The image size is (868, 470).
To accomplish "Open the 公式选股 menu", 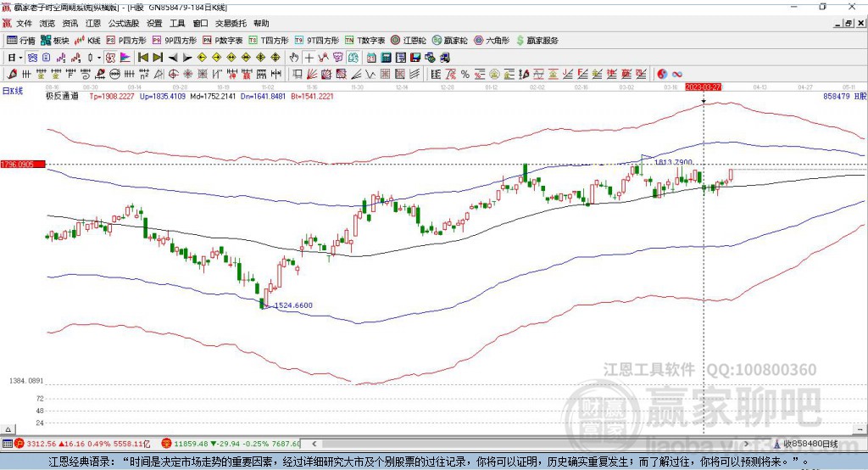I will [x=124, y=23].
